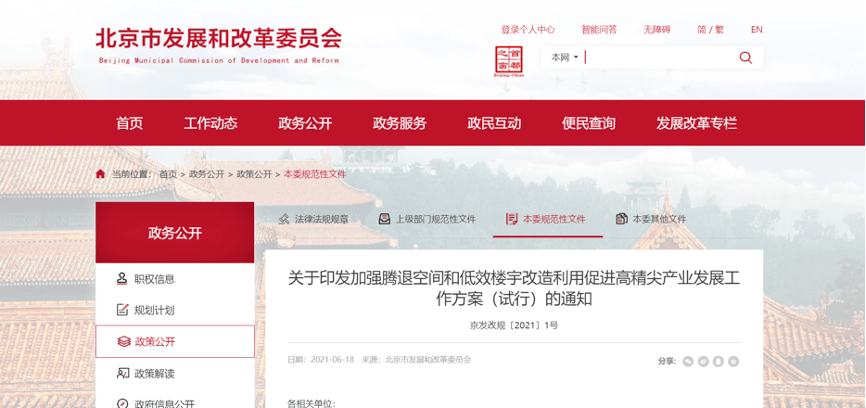Image resolution: width=866 pixels, height=408 pixels.
Task: Open 政务公开 in the red navigation bar
Action: point(305,123)
